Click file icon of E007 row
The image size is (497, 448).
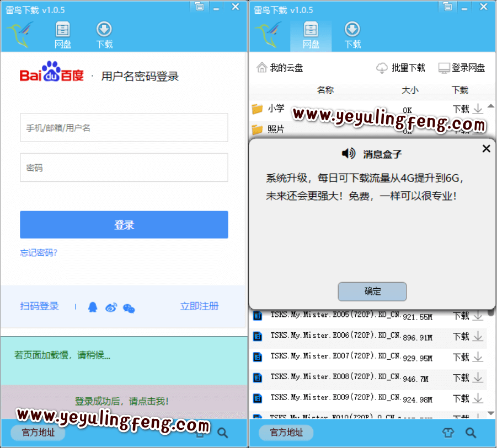point(258,357)
